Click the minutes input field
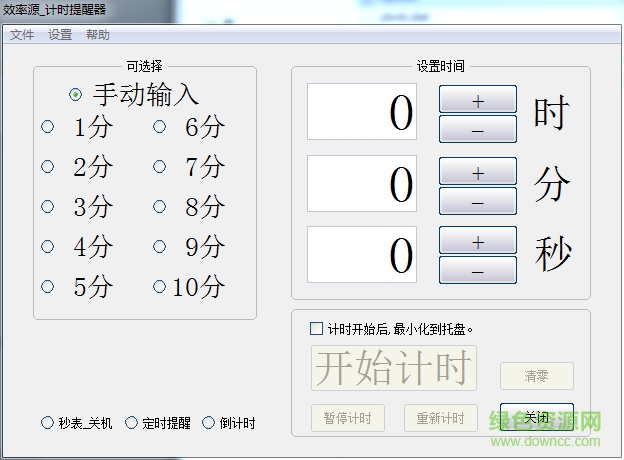This screenshot has height=460, width=624. [x=362, y=183]
